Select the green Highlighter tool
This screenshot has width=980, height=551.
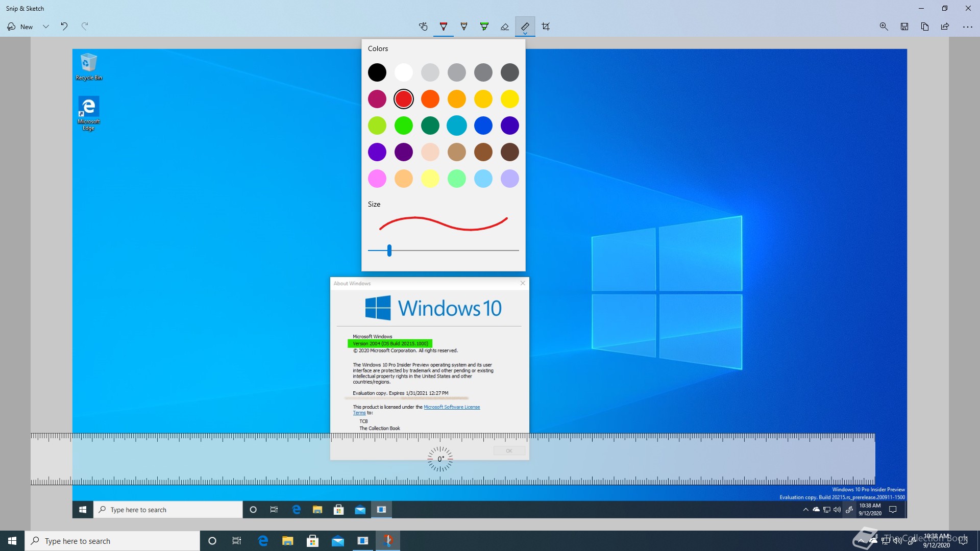pos(484,27)
